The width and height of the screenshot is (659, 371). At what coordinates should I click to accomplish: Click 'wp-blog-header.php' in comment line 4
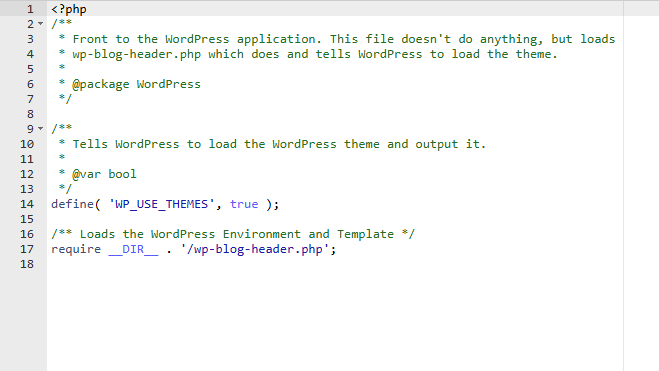(x=137, y=54)
